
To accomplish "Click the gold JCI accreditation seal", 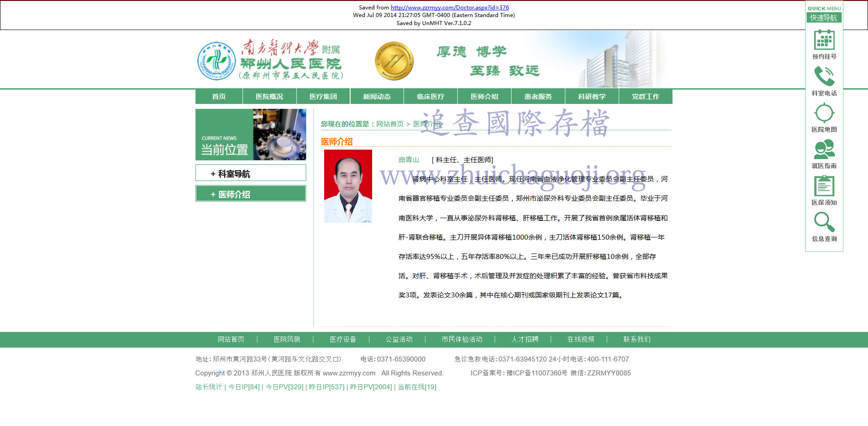I will pos(394,61).
